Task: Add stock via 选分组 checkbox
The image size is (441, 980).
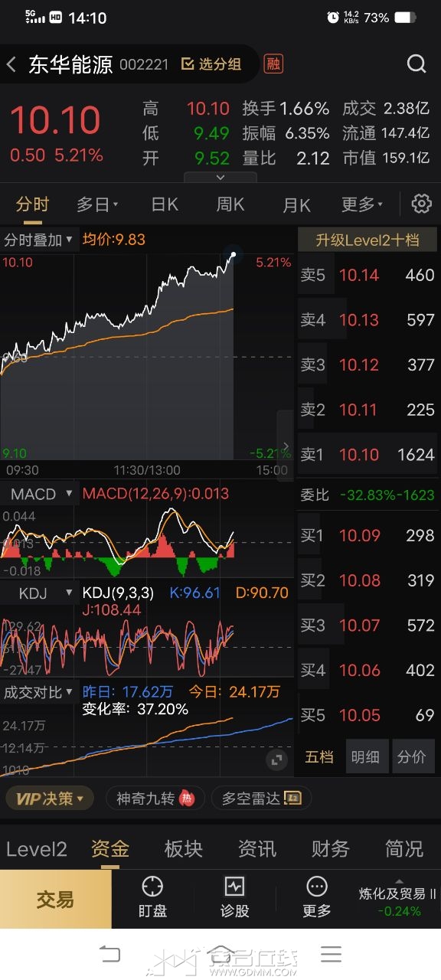Action: pyautogui.click(x=211, y=64)
